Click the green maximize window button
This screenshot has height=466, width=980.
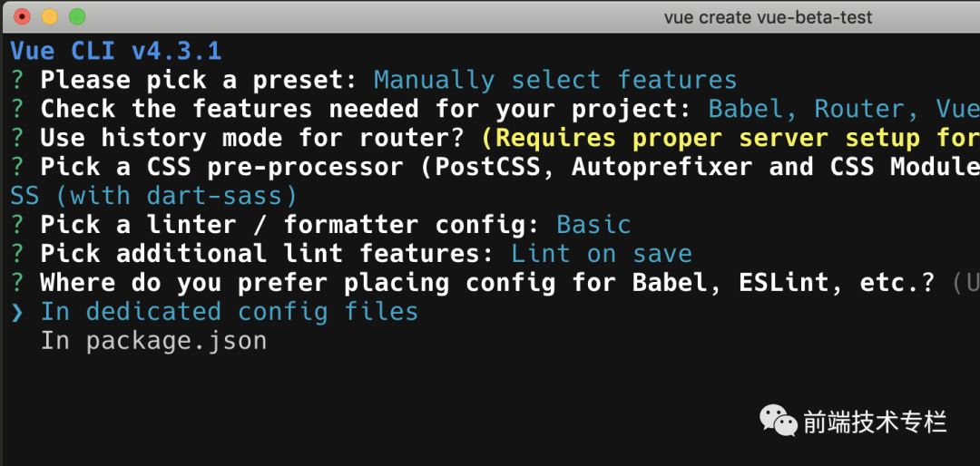pyautogui.click(x=77, y=17)
